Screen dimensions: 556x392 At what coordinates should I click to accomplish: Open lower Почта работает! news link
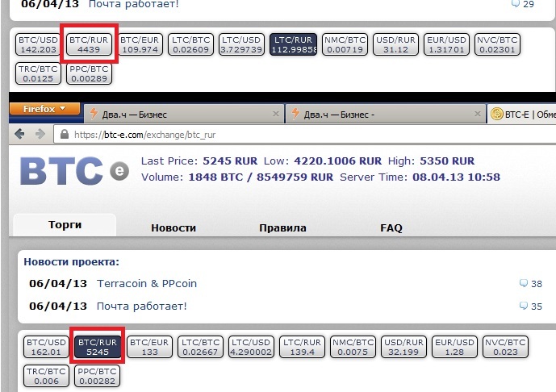pos(142,306)
